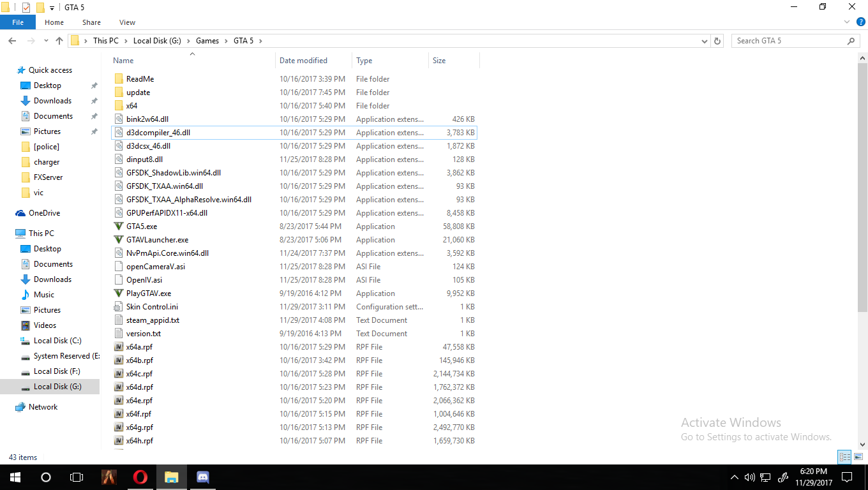Viewport: 868px width, 490px height.
Task: Open the Action Center notifications icon
Action: pos(846,477)
